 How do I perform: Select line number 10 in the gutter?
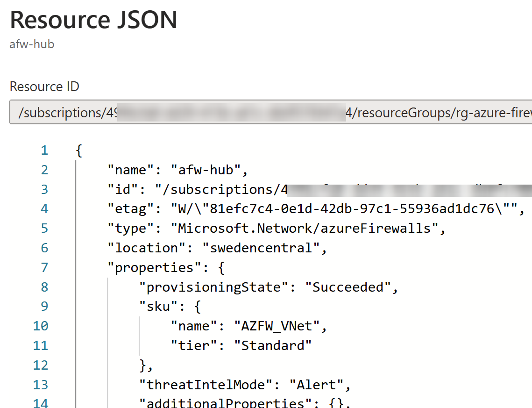(41, 326)
